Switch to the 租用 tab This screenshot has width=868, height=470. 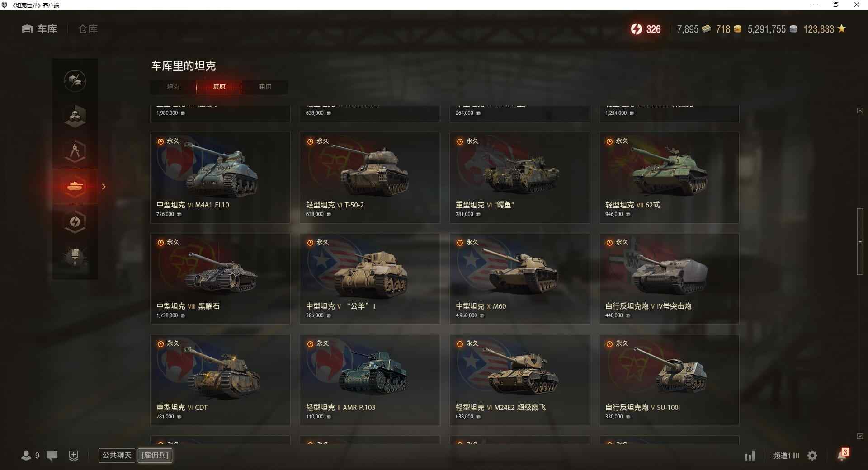point(265,87)
